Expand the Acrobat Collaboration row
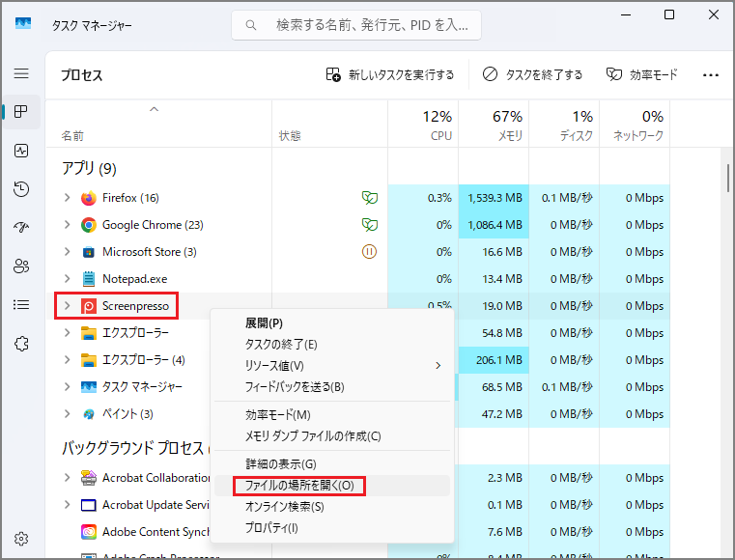 [x=67, y=478]
